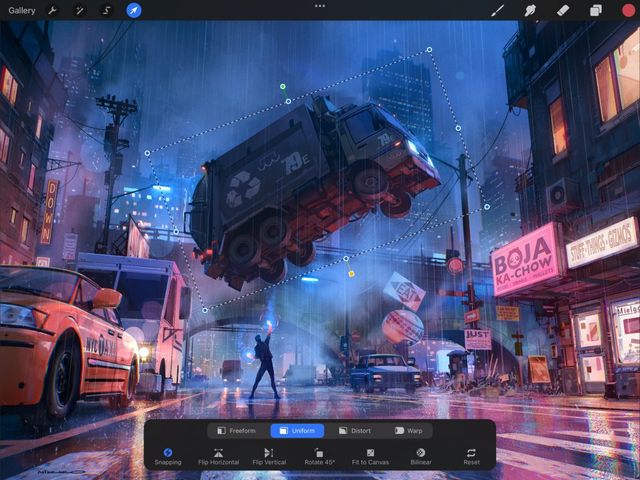Switch to Warp transform mode
This screenshot has height=480, width=640.
coord(408,431)
